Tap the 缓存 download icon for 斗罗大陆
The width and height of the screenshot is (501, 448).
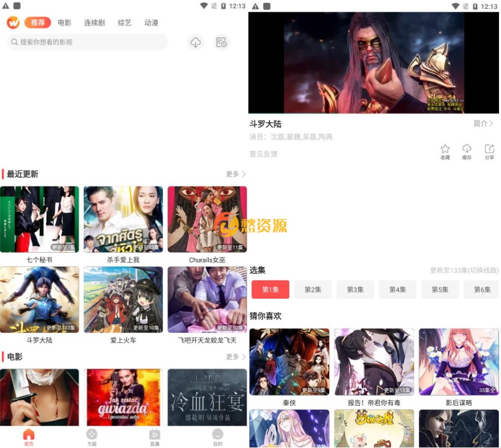pyautogui.click(x=467, y=151)
